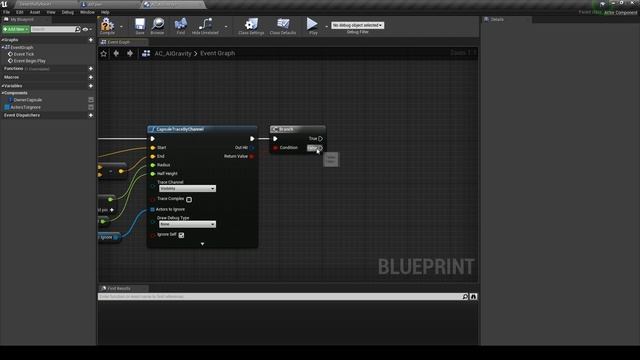Image resolution: width=640 pixels, height=360 pixels.
Task: Open the Draw Debug Type dropdown
Action: 187,224
